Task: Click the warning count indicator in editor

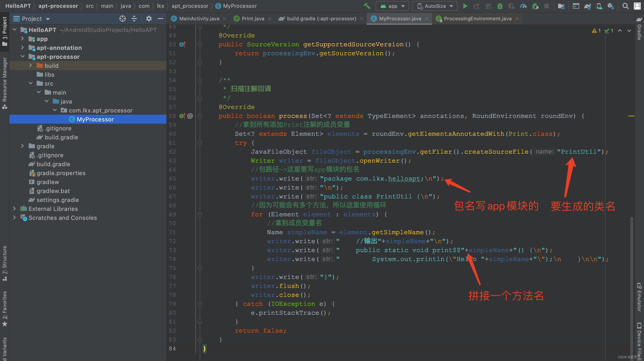Action: point(596,30)
